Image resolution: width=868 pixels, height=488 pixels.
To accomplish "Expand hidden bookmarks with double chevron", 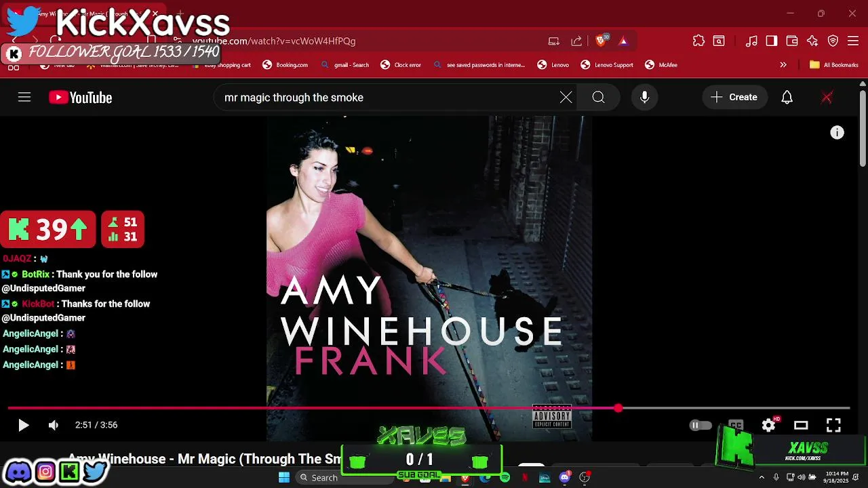I will [x=783, y=65].
